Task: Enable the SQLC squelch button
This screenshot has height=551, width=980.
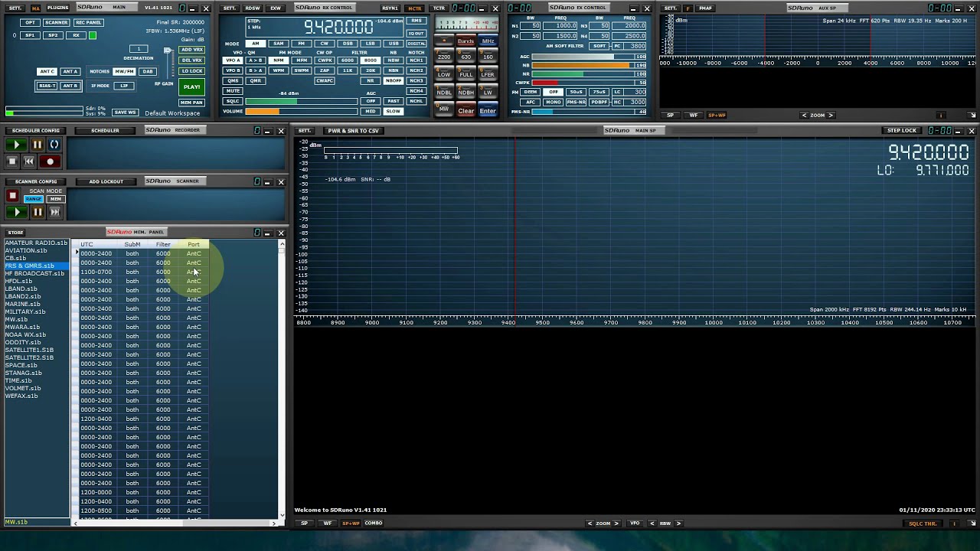Action: click(232, 101)
